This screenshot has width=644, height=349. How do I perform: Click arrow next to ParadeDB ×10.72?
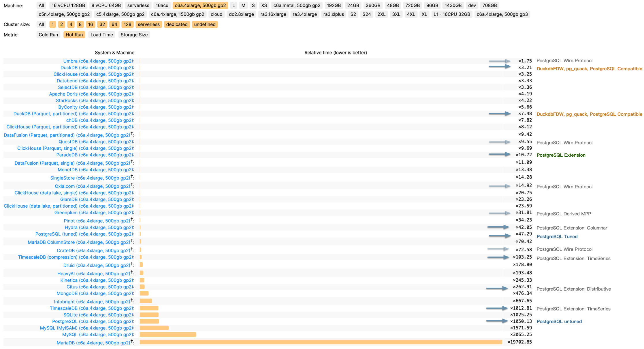pos(500,154)
